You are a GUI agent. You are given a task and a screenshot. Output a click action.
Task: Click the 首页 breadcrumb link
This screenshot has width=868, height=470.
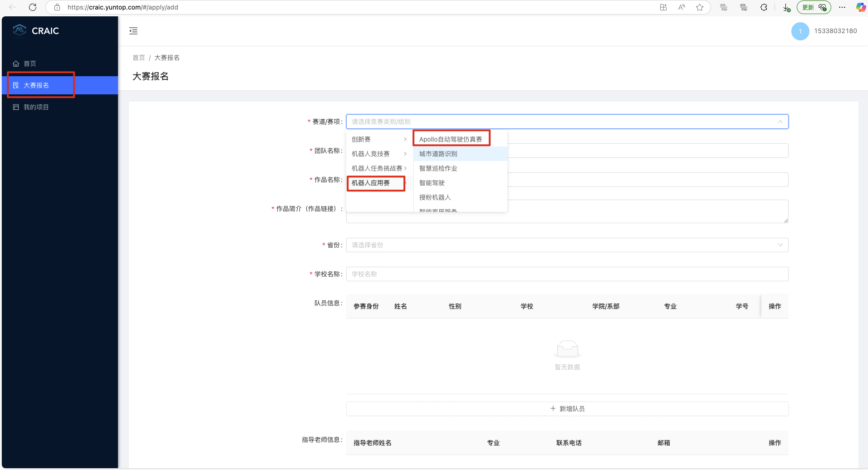click(x=138, y=58)
